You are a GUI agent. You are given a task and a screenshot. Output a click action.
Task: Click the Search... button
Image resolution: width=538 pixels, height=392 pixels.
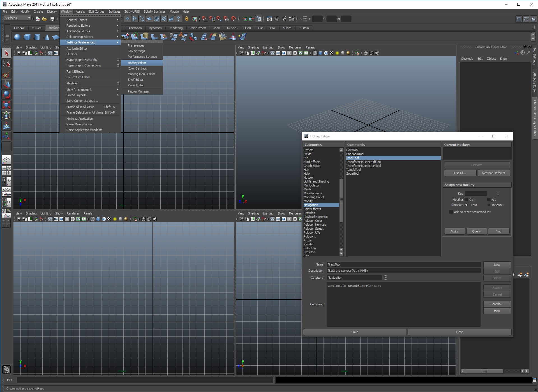coord(497,304)
